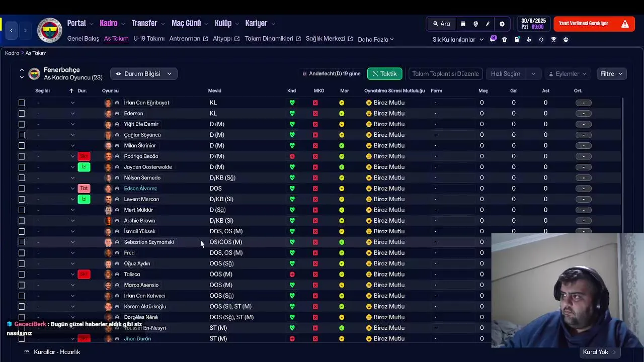644x362 pixels.
Task: Open settings gear icon
Action: pos(502,24)
